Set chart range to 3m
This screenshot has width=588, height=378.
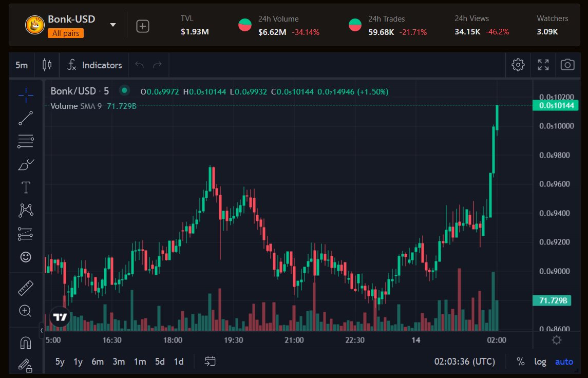[119, 362]
